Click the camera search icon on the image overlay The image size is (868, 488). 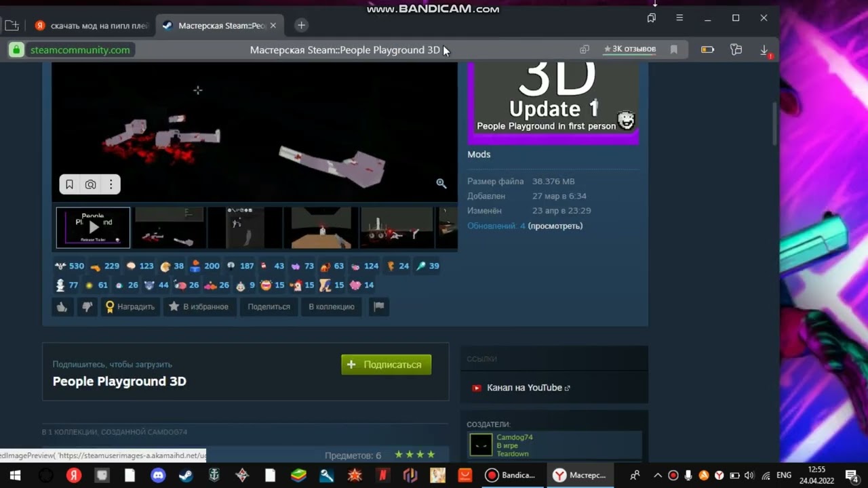90,184
